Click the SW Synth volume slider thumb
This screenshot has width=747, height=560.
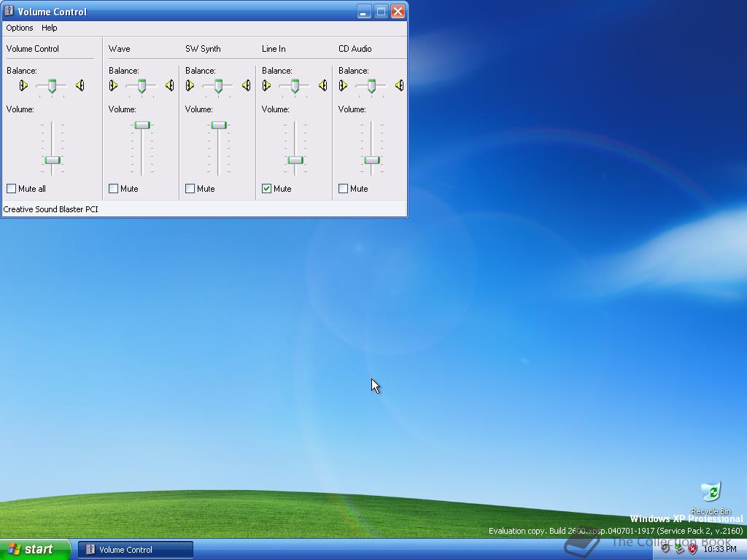click(x=219, y=125)
